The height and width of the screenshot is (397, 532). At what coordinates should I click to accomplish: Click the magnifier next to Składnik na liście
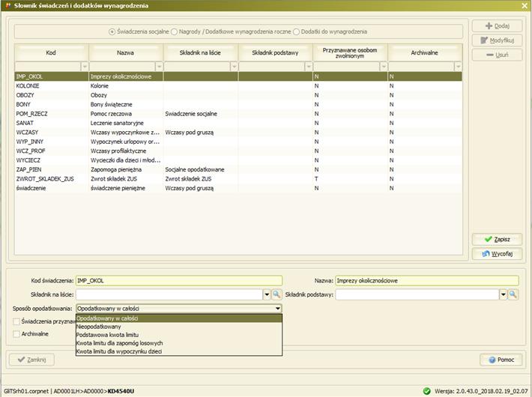pyautogui.click(x=276, y=294)
